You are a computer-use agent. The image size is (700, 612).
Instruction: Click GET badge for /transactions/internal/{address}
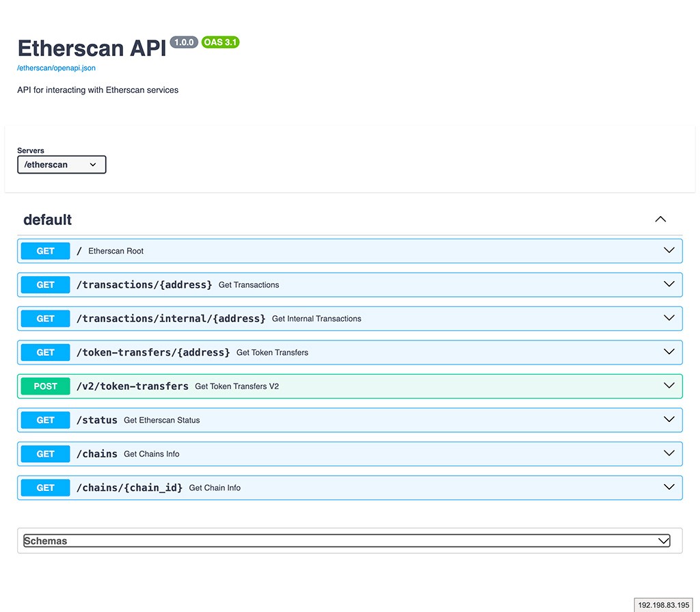[x=46, y=319]
